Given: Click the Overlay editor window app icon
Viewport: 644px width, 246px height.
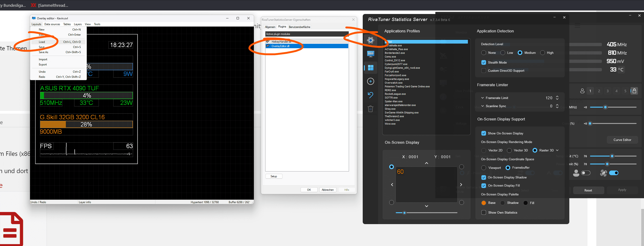Looking at the screenshot, I should pos(34,18).
